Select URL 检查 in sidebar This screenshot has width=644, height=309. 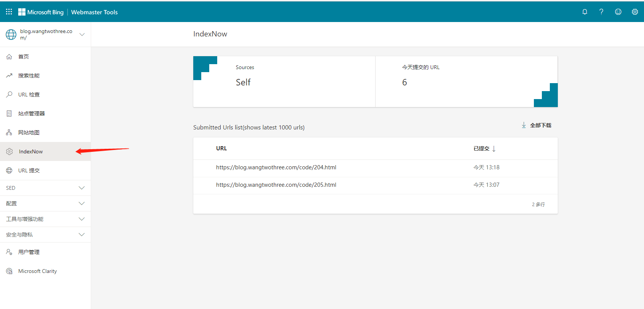29,95
